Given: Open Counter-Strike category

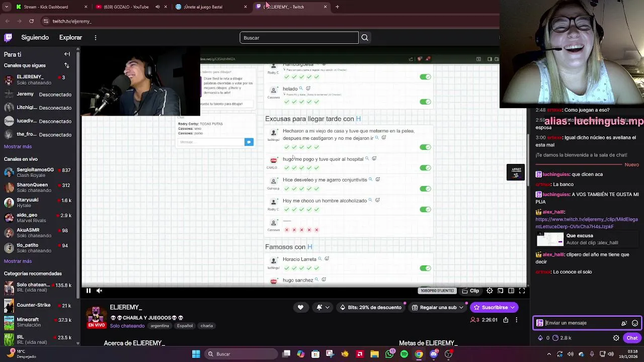Looking at the screenshot, I should tap(39, 306).
